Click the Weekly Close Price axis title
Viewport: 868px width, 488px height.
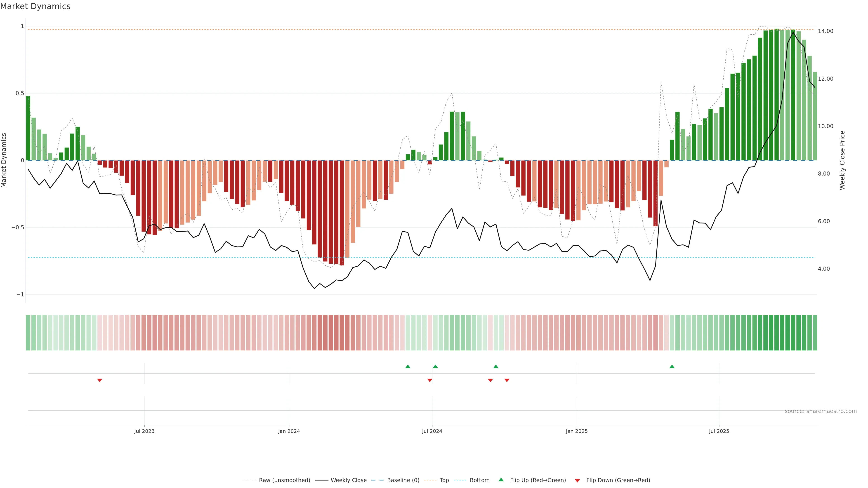(842, 160)
